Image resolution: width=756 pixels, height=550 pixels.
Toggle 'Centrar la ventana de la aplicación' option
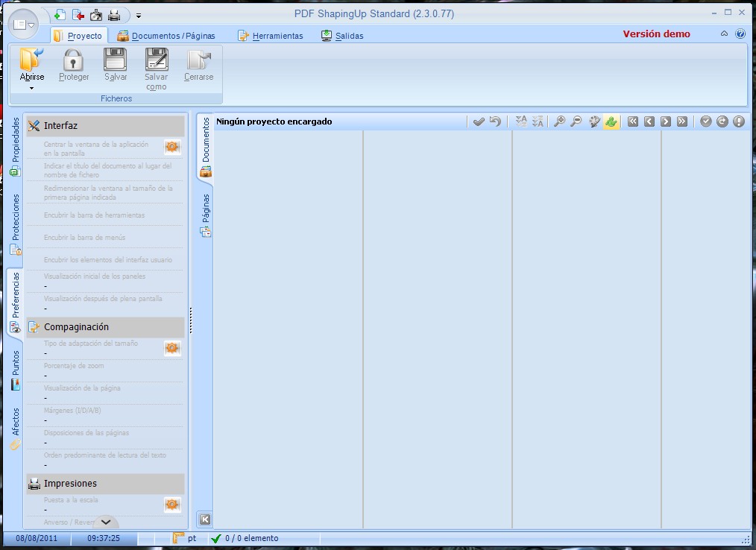(x=95, y=148)
